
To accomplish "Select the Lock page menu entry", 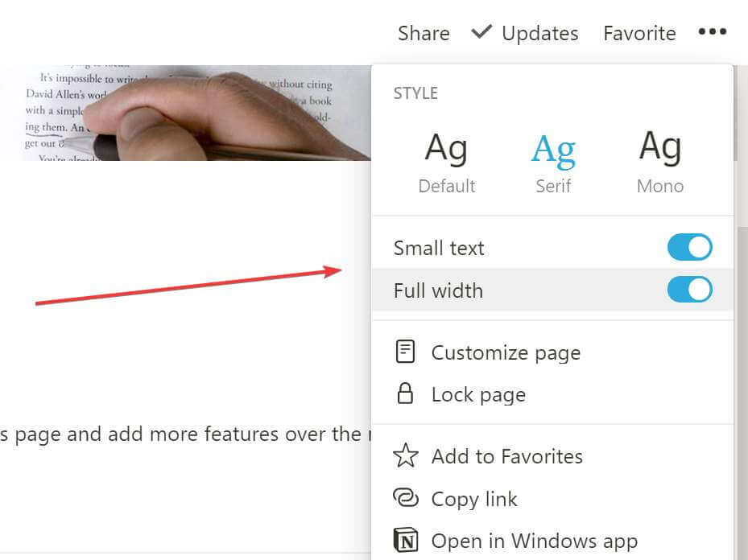I will point(478,395).
